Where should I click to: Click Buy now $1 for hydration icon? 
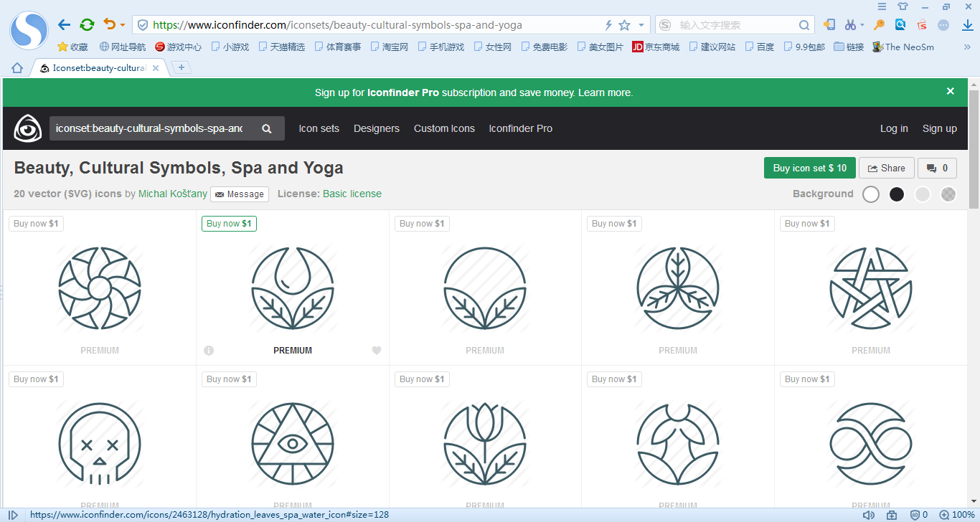pos(229,224)
